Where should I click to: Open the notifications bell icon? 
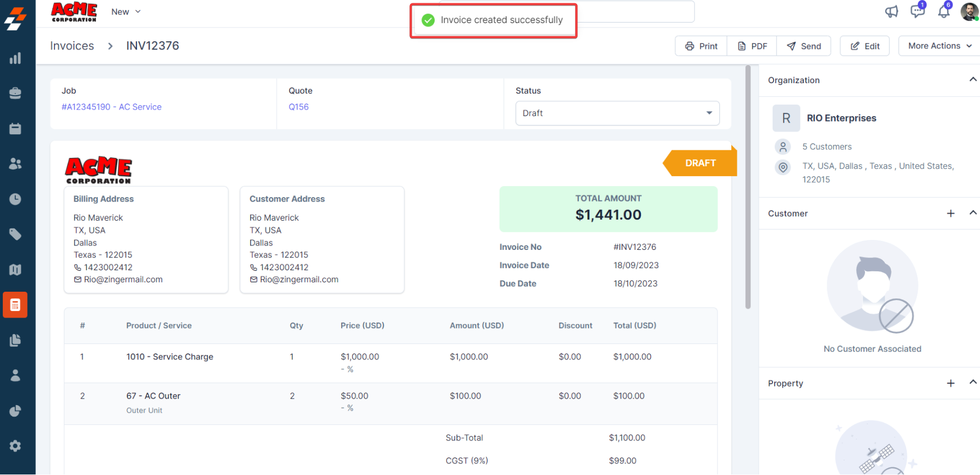(x=944, y=11)
